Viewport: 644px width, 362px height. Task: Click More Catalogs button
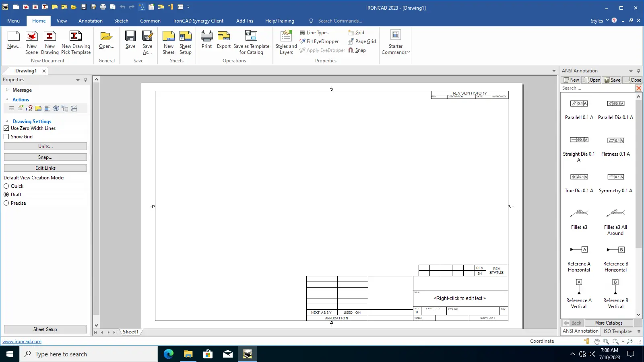[609, 323]
